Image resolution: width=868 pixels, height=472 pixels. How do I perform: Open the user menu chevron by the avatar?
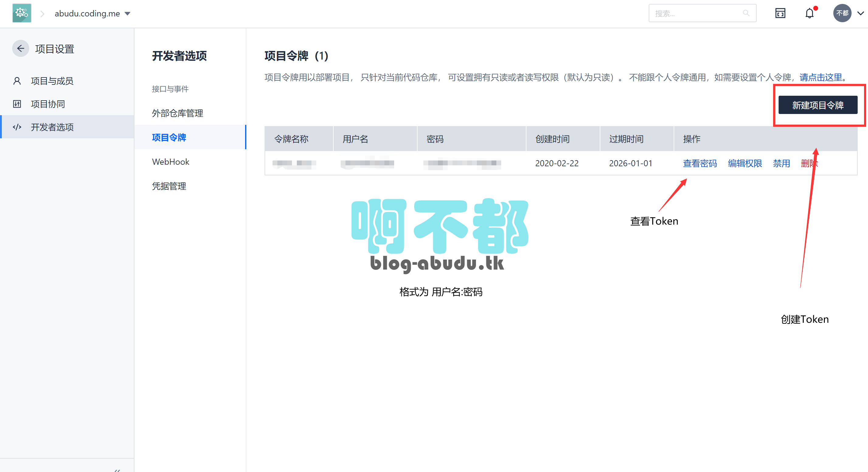(x=860, y=13)
